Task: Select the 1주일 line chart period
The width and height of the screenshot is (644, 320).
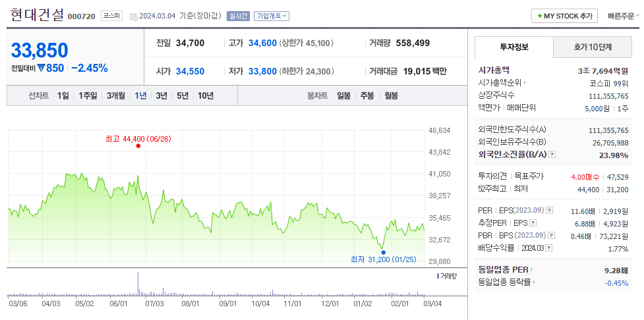Action: tap(88, 95)
